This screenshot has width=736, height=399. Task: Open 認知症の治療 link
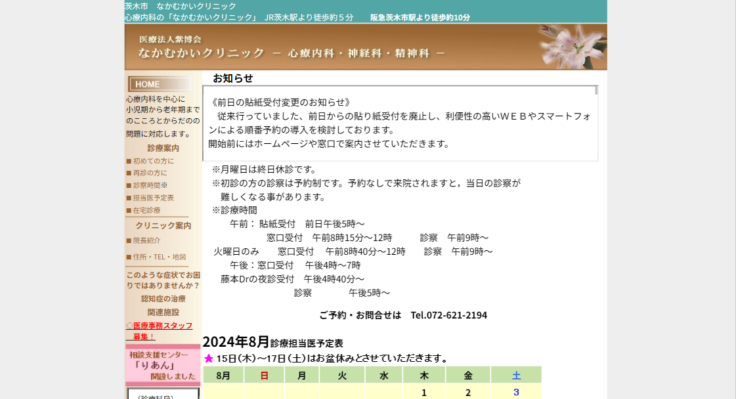(x=163, y=299)
